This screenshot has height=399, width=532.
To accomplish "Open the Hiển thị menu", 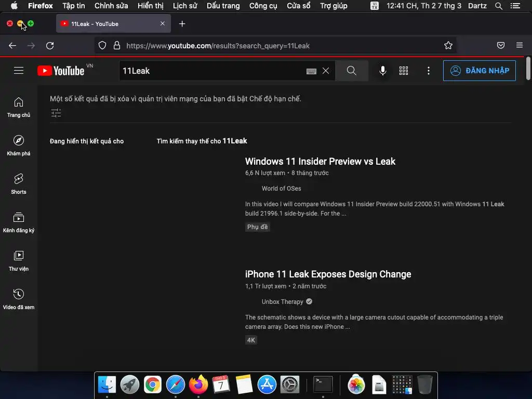I will pyautogui.click(x=151, y=6).
